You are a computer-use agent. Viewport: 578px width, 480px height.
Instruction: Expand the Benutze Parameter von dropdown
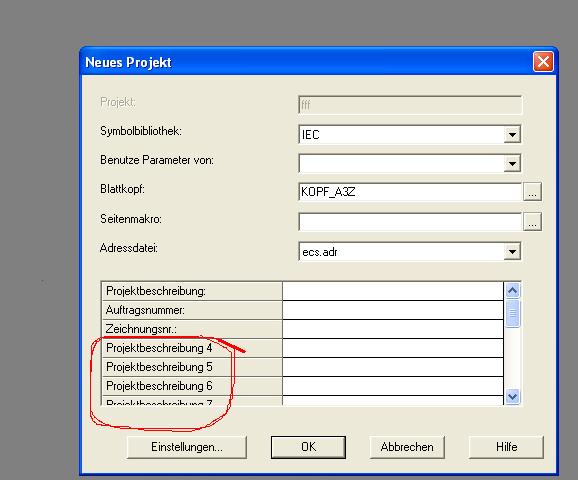(512, 163)
